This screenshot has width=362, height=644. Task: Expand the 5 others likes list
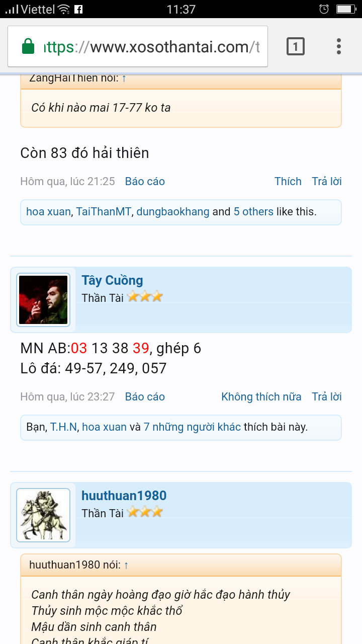click(253, 212)
